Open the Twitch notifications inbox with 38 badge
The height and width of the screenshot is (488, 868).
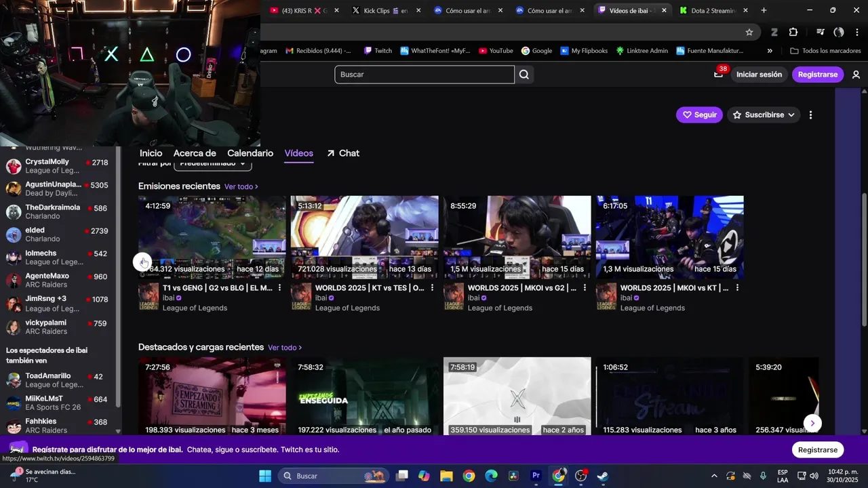click(719, 75)
